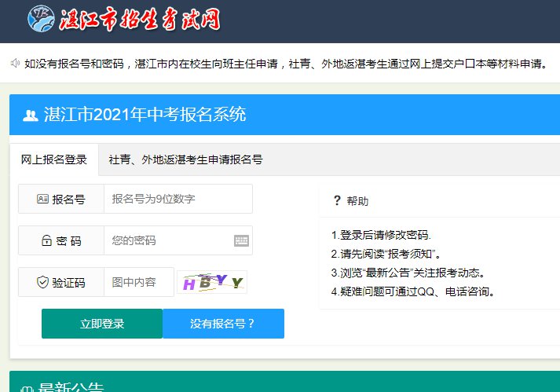Click the lock icon beside 密码
Image resolution: width=560 pixels, height=392 pixels.
[47, 240]
